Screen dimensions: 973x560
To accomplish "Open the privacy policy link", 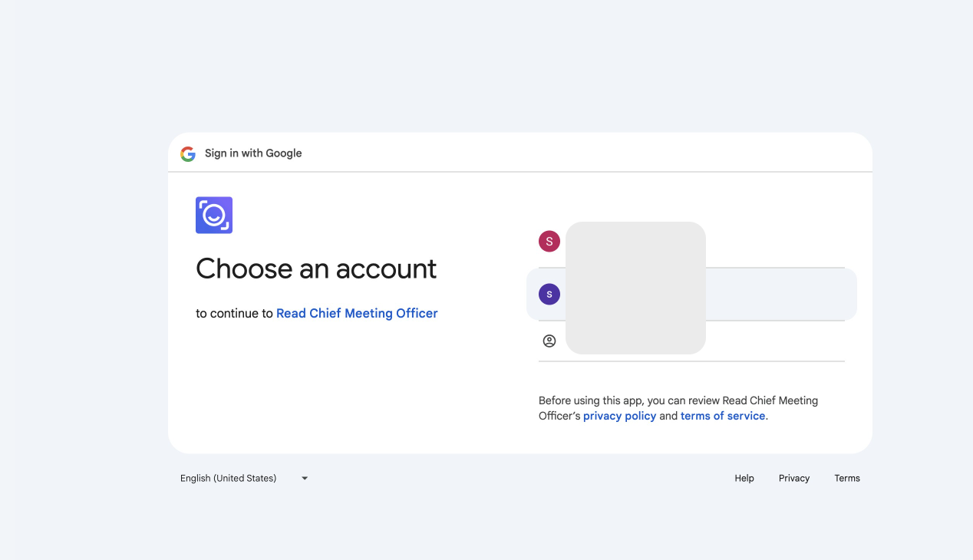I will click(x=620, y=416).
